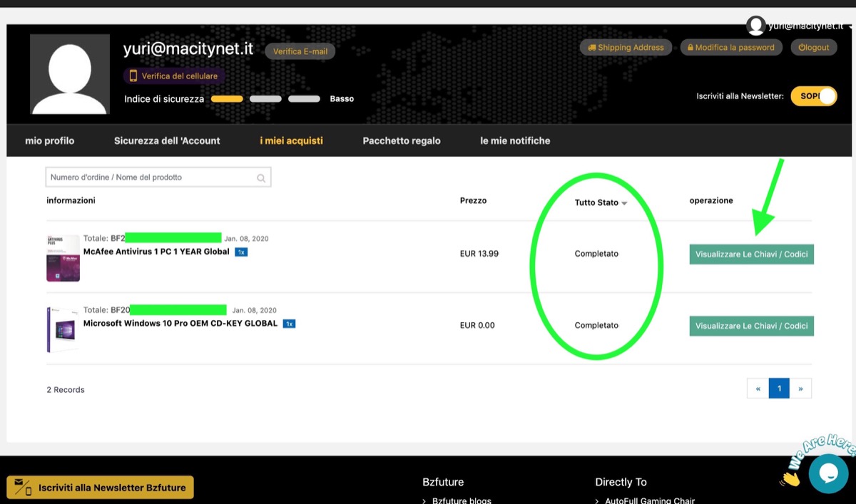This screenshot has width=856, height=504.
Task: Open the live chat bubble icon
Action: click(829, 474)
